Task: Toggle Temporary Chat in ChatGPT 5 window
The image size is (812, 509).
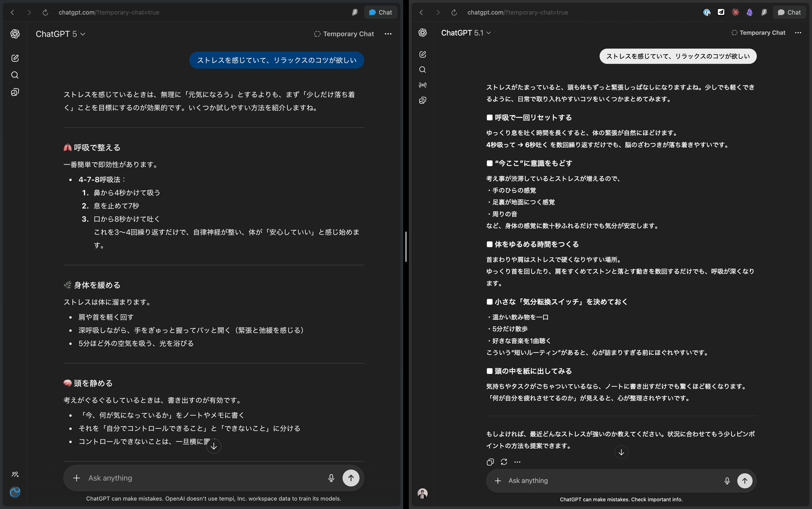Action: [x=344, y=34]
